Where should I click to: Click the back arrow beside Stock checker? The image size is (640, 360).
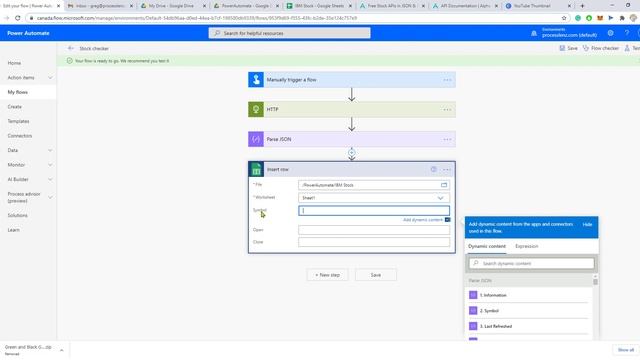[71, 48]
